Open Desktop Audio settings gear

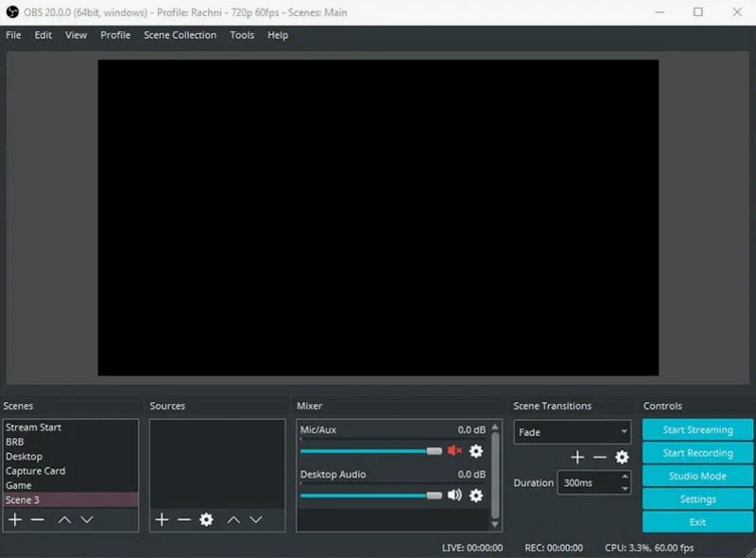pos(476,496)
